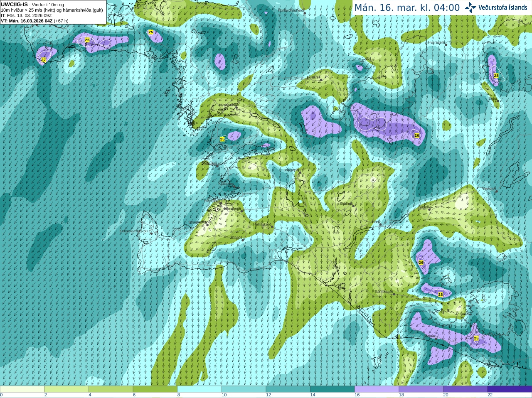
Task: Click the Hólmsheiði station label
Action: (232, 209)
